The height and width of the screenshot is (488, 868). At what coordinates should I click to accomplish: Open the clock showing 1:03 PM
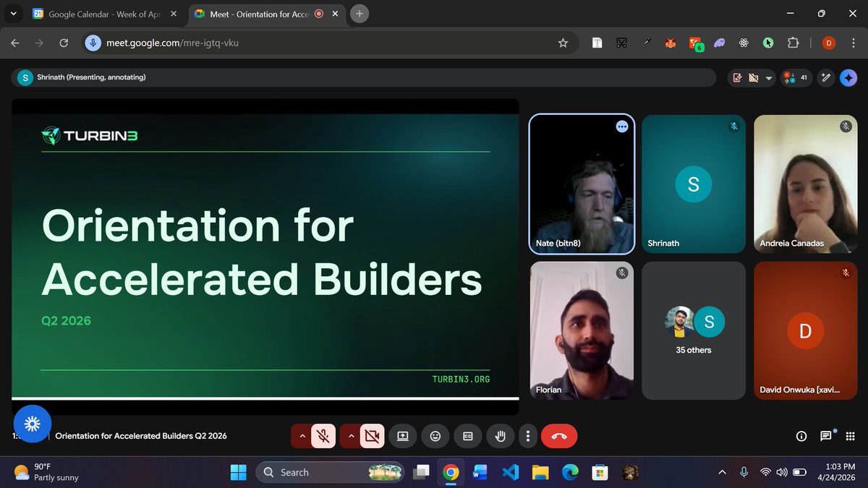point(835,472)
